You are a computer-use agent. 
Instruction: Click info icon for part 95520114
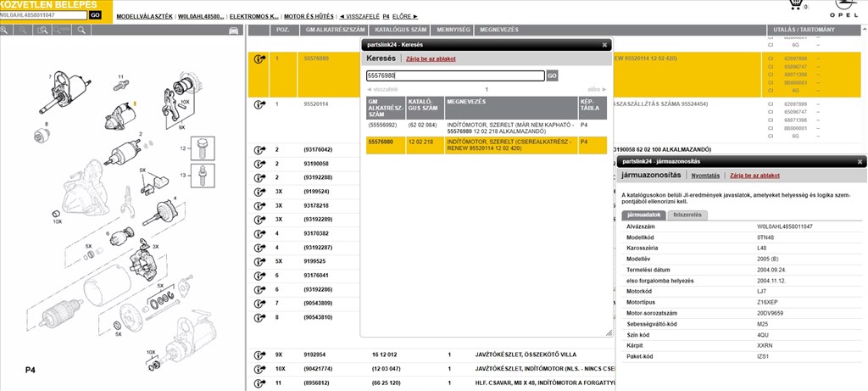click(259, 104)
